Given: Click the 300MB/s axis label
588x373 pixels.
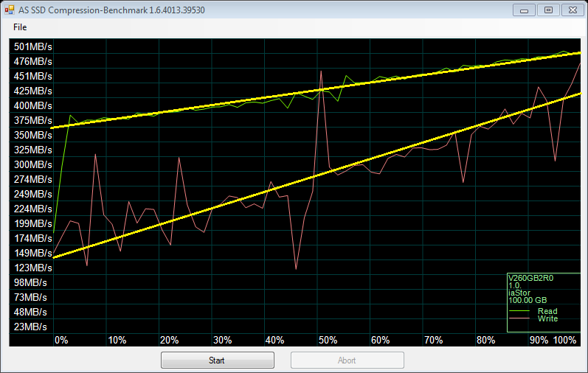Looking at the screenshot, I should (x=33, y=164).
